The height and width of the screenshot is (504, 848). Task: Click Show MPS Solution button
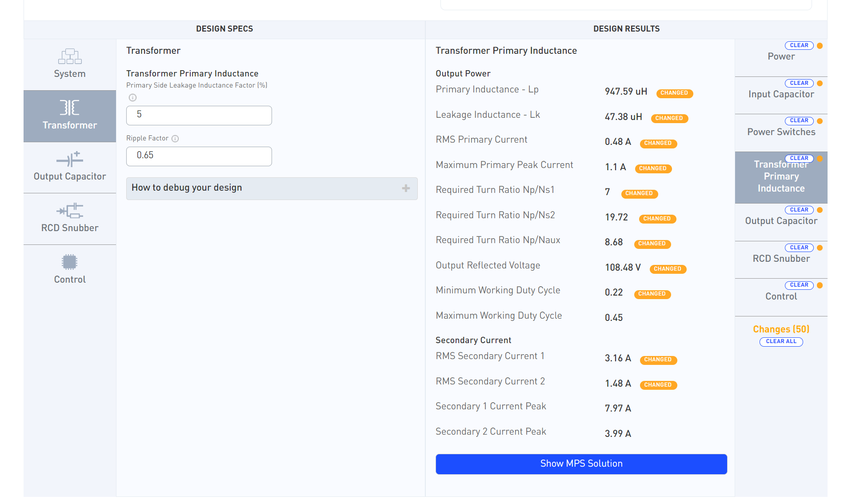[x=581, y=464]
